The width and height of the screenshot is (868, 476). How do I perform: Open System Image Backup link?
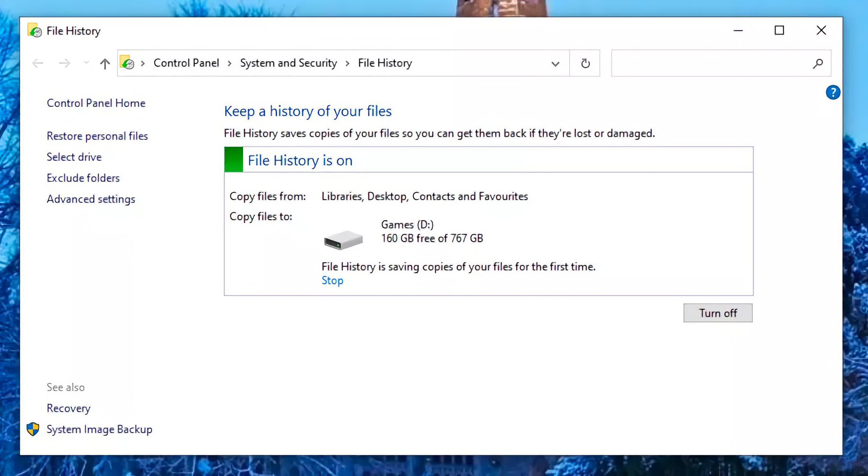coord(99,429)
